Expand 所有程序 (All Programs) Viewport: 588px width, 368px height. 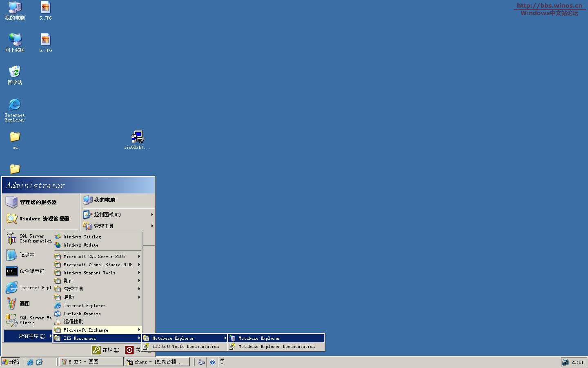[x=28, y=336]
